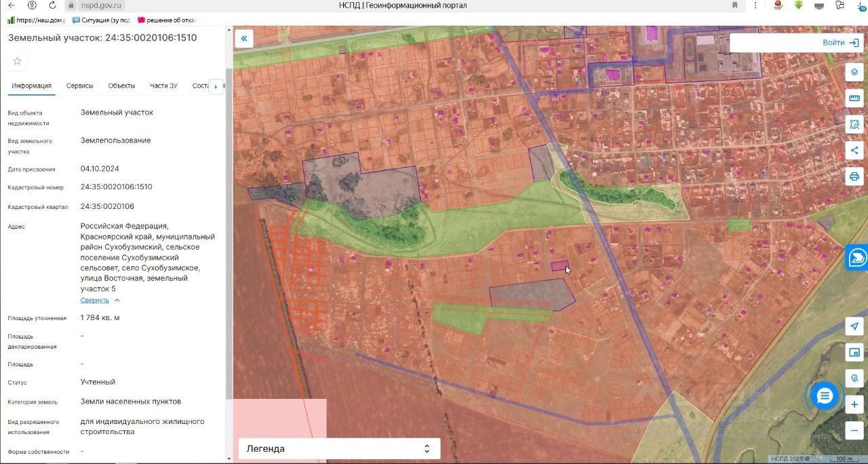868x464 pixels.
Task: Open the Yandex home button
Action: click(x=32, y=5)
